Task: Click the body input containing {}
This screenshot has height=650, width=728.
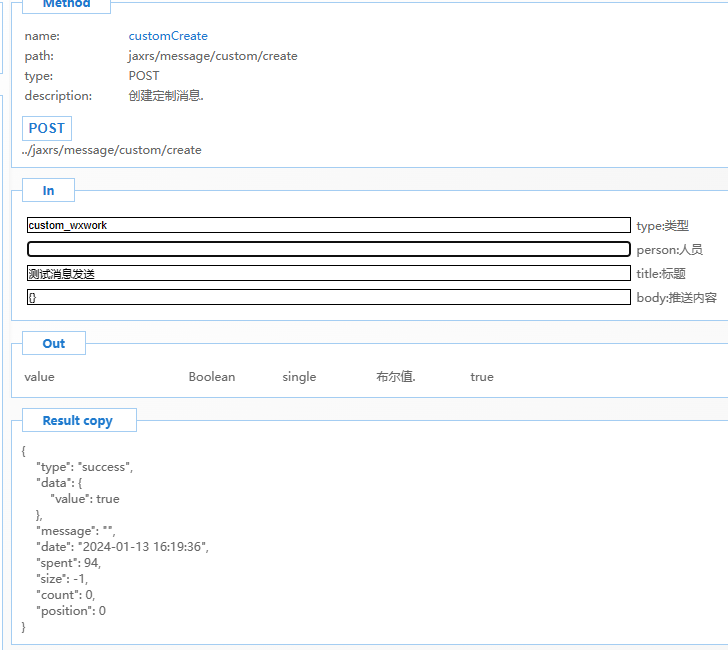Action: (329, 297)
